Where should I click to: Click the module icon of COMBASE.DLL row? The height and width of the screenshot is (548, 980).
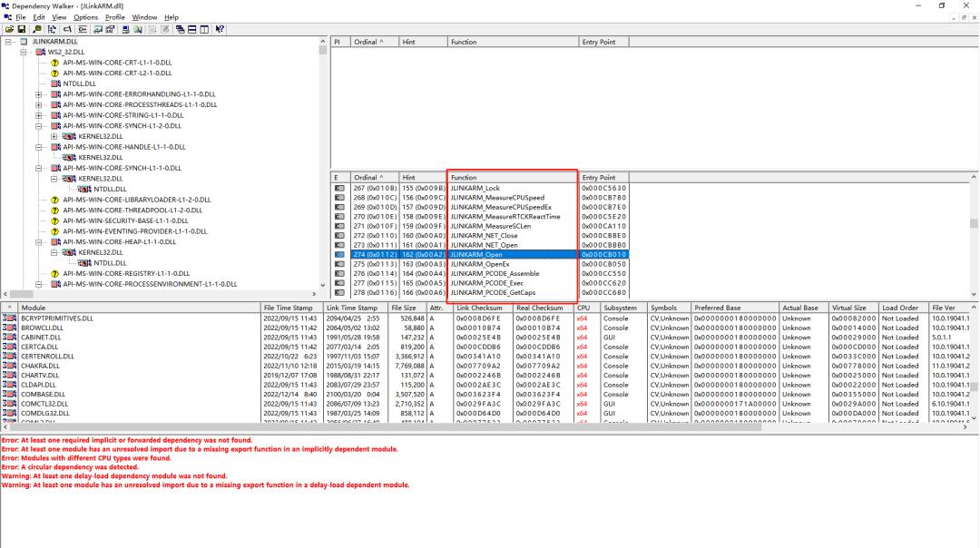coord(9,395)
